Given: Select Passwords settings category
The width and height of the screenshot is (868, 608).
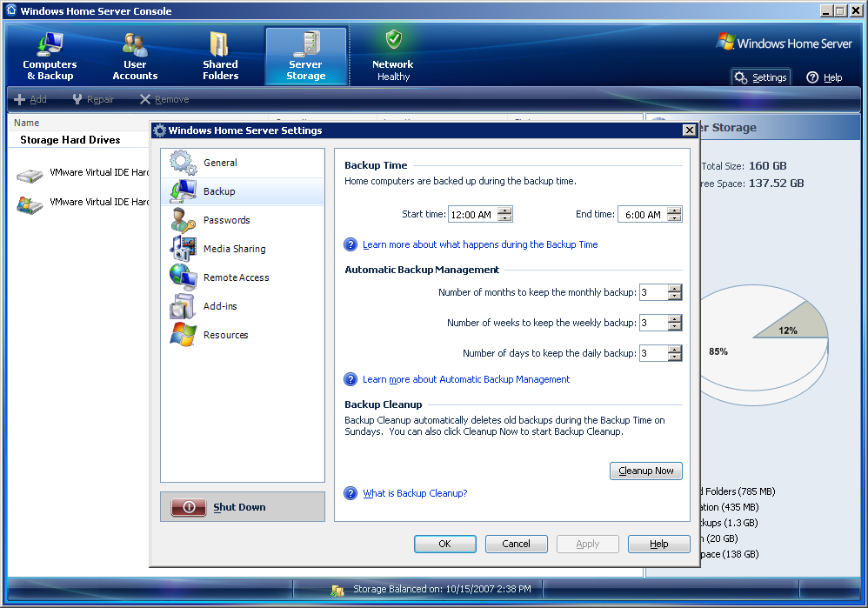Looking at the screenshot, I should click(243, 220).
